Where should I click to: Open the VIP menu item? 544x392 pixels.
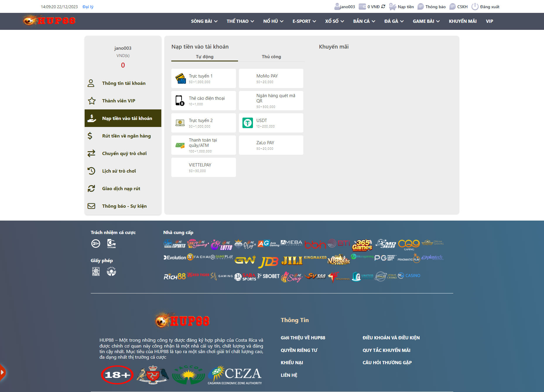(x=489, y=21)
